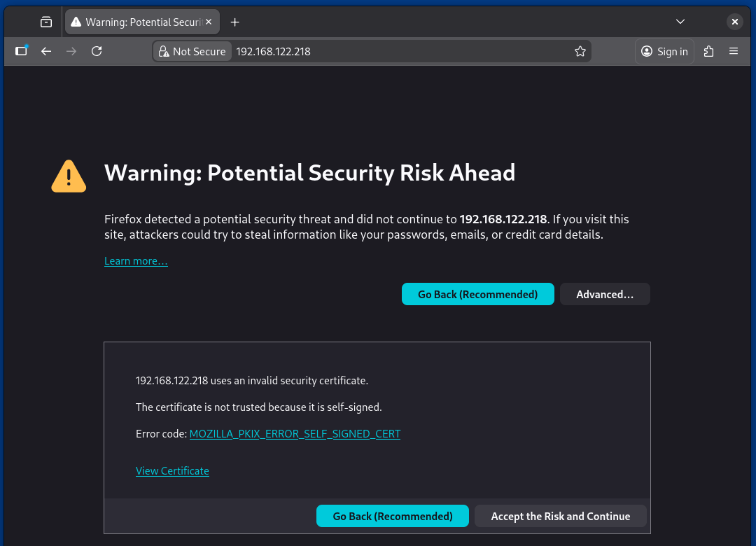Viewport: 756px width, 546px height.
Task: Click the Advanced button to reveal details
Action: click(605, 294)
